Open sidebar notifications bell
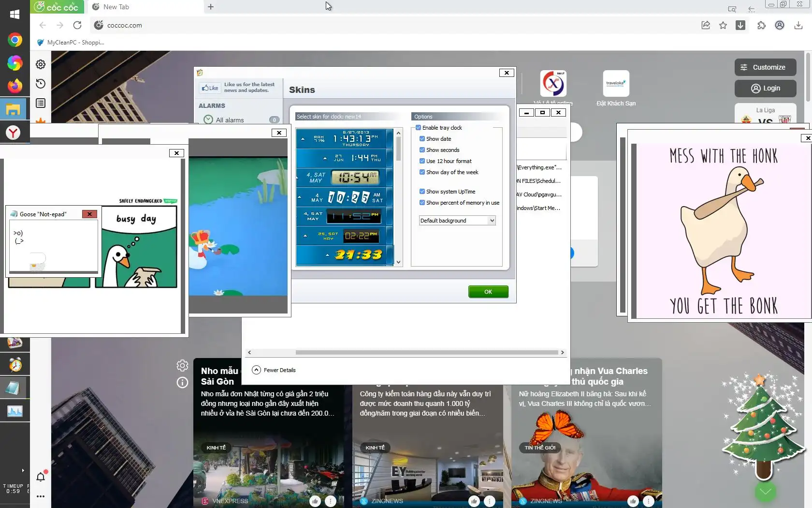The image size is (812, 508). [41, 477]
